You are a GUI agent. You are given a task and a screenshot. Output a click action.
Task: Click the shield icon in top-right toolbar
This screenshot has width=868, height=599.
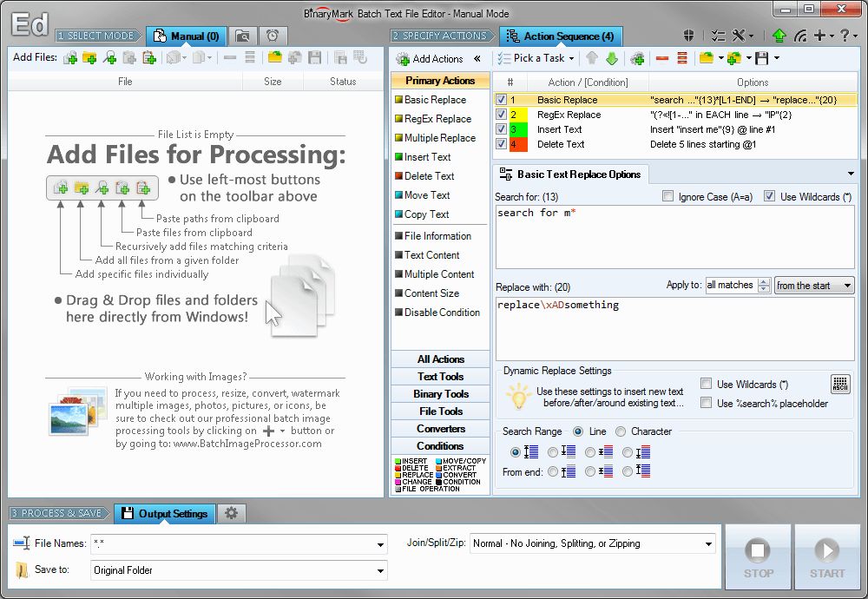click(688, 36)
